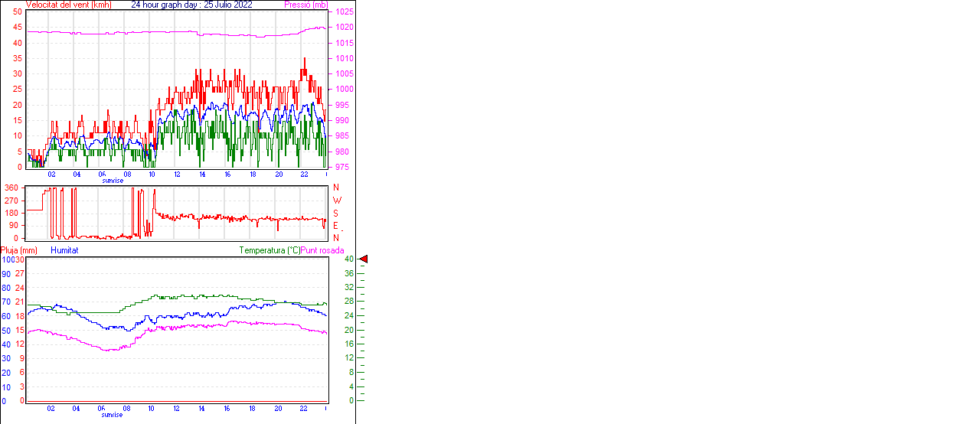Select the 'Humitat' legend label
The width and height of the screenshot is (980, 424).
[x=64, y=250]
